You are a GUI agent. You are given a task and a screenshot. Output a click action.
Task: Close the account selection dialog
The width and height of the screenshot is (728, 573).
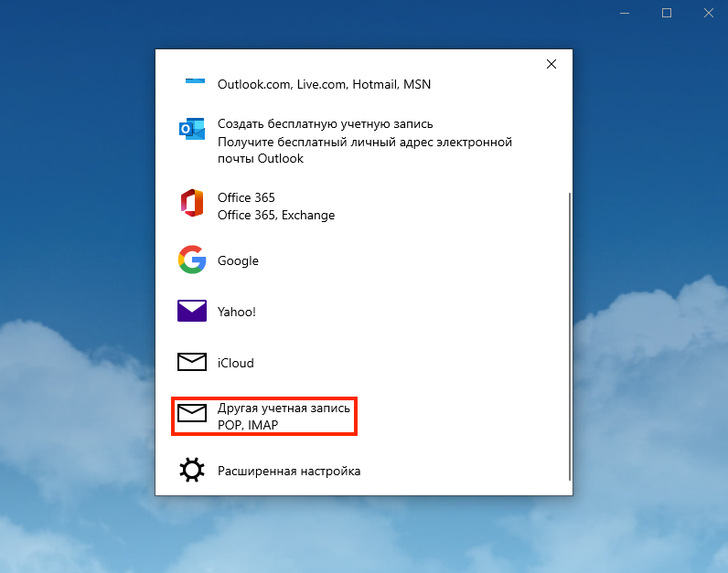pyautogui.click(x=551, y=64)
